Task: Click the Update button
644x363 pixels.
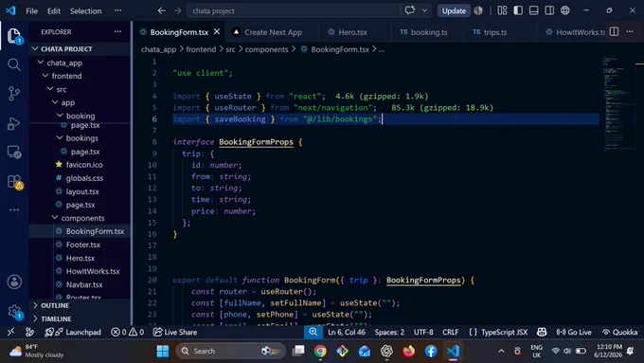Action: point(454,10)
